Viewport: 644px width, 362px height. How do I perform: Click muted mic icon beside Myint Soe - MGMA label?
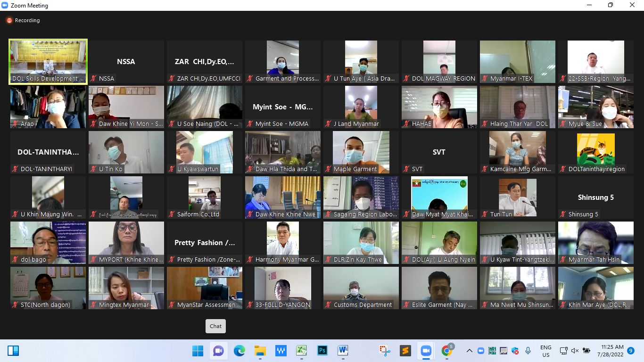coord(250,124)
